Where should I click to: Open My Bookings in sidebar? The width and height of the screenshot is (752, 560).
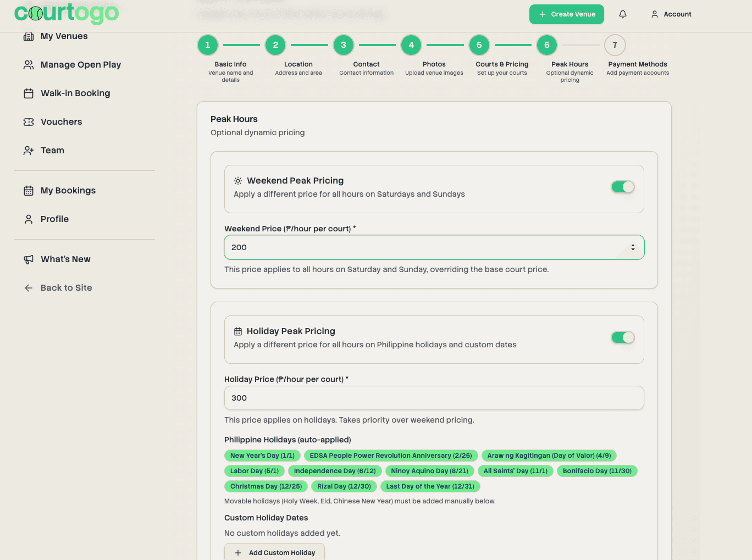[68, 191]
